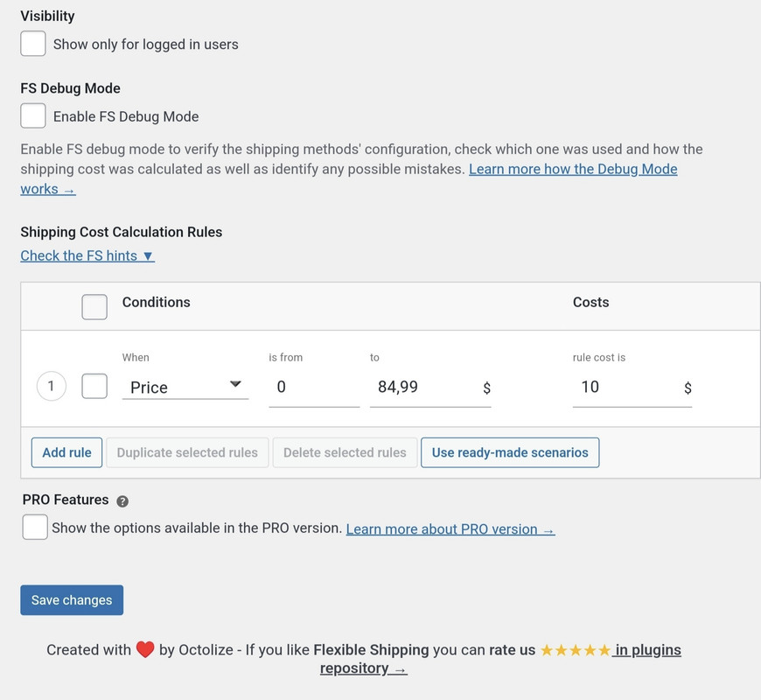Click Delete selected rules button
This screenshot has height=700, width=761.
tap(345, 452)
